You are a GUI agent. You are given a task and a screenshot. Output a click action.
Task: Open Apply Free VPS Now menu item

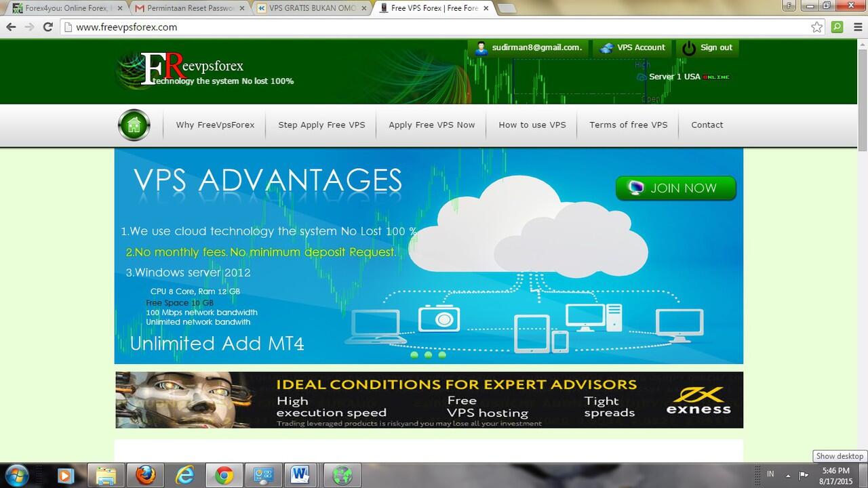(x=432, y=125)
